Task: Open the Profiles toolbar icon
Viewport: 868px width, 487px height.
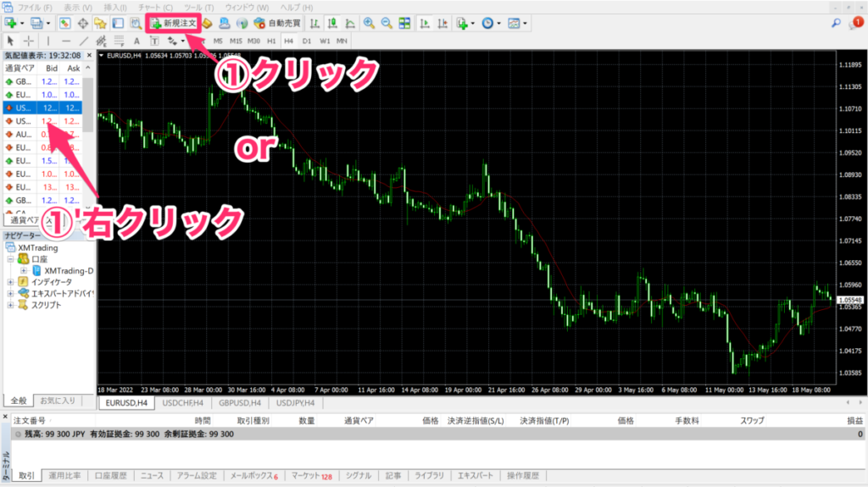Action: pos(36,23)
